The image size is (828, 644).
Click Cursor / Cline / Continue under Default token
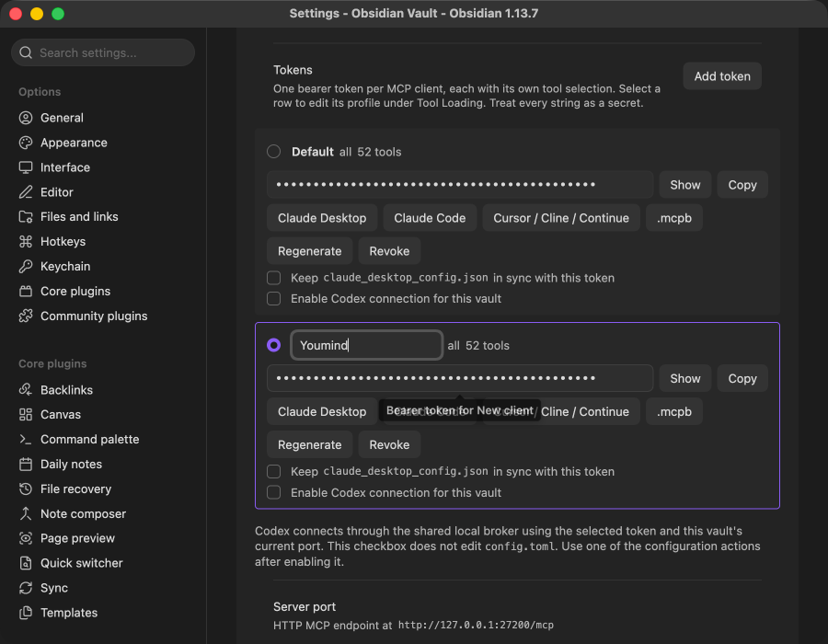coord(561,218)
